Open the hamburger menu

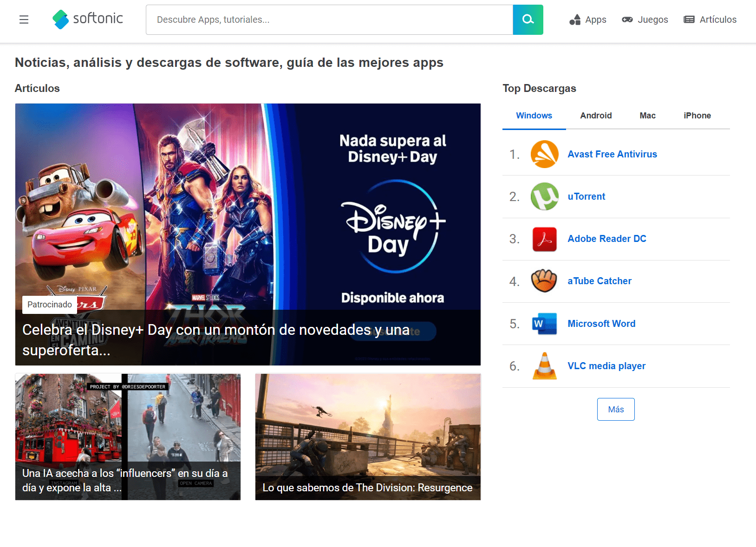[24, 20]
